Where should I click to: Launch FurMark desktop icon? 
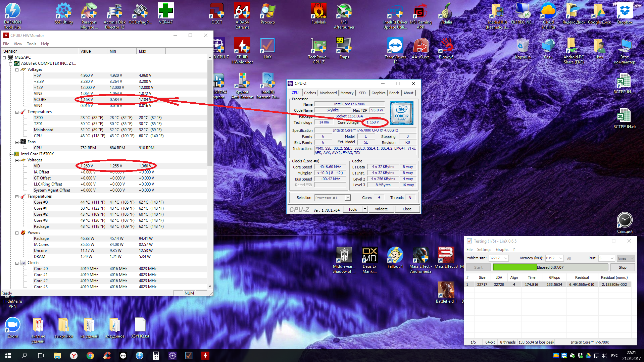pos(319,13)
